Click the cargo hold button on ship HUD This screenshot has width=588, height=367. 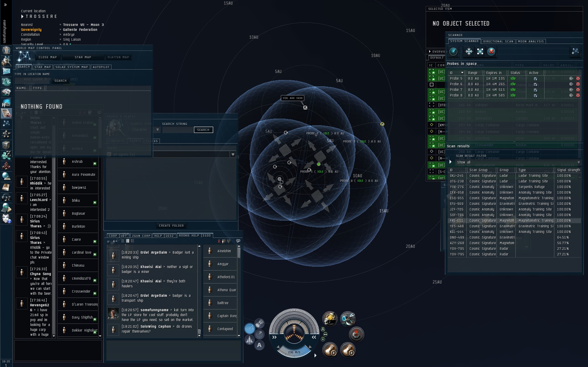(259, 323)
